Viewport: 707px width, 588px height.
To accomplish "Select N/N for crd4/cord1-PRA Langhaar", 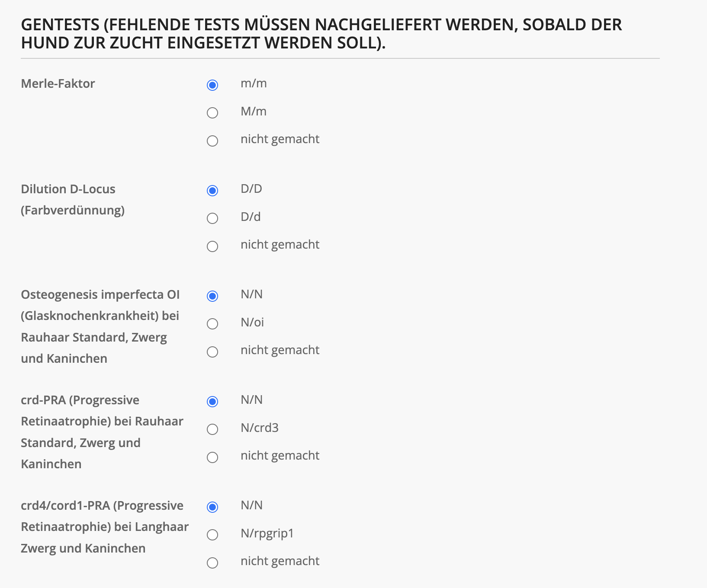I will pyautogui.click(x=212, y=507).
